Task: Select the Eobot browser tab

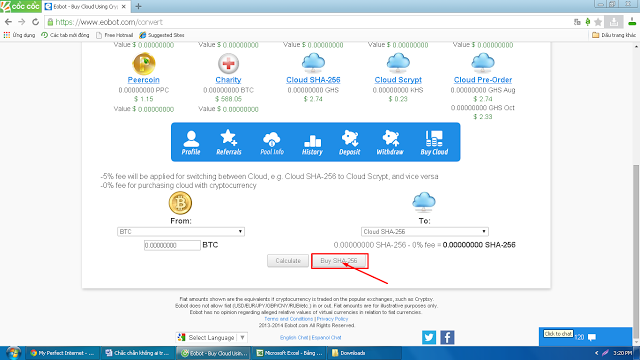Action: point(86,7)
